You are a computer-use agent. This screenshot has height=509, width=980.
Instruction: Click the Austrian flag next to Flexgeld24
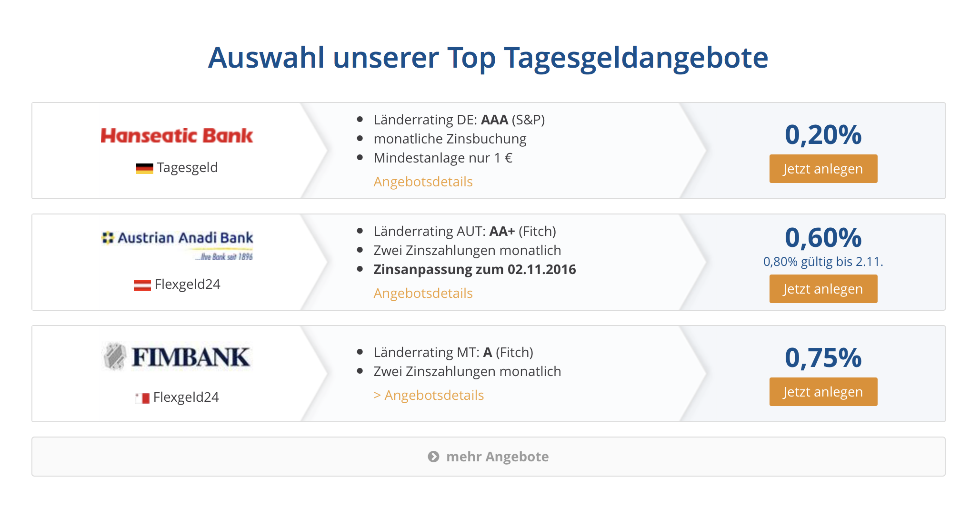tap(142, 285)
